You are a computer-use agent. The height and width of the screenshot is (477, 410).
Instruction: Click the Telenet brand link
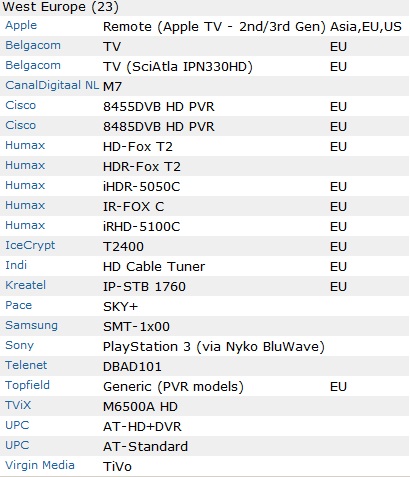tap(26, 365)
